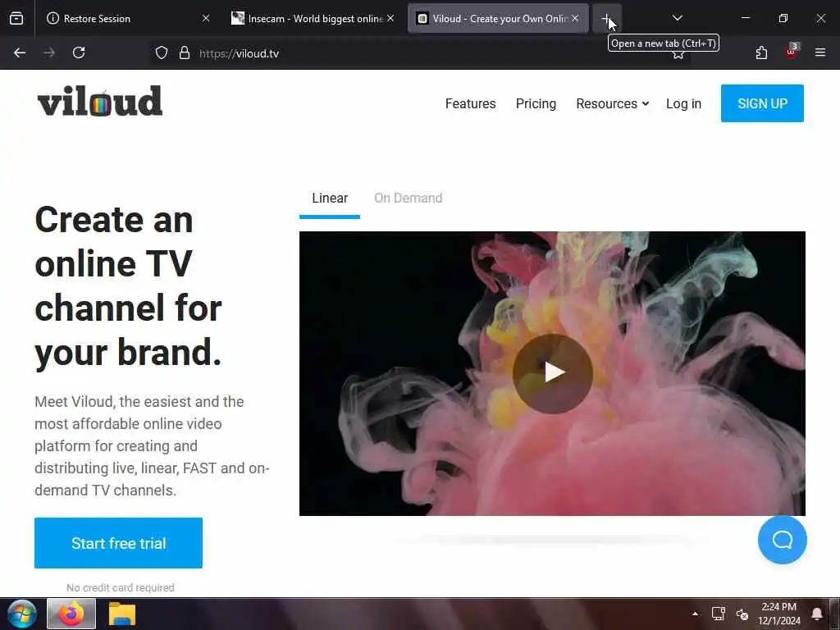Open the volume tray icon

click(742, 614)
